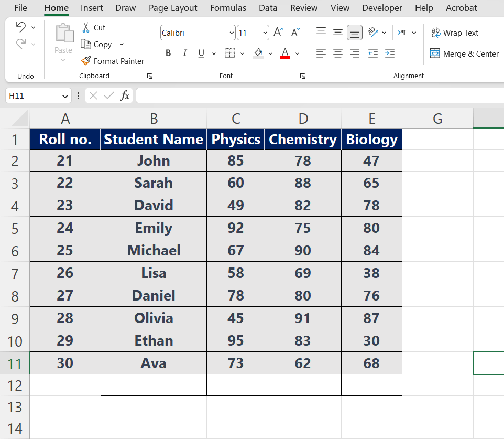Click the Increase Indent icon

pyautogui.click(x=389, y=53)
